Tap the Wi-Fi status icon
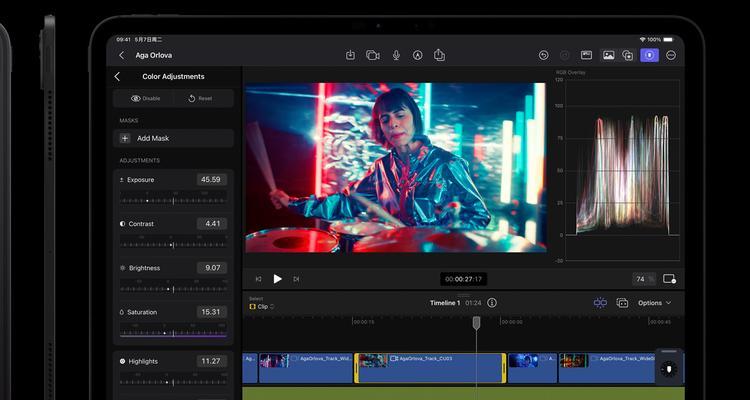 (x=642, y=39)
